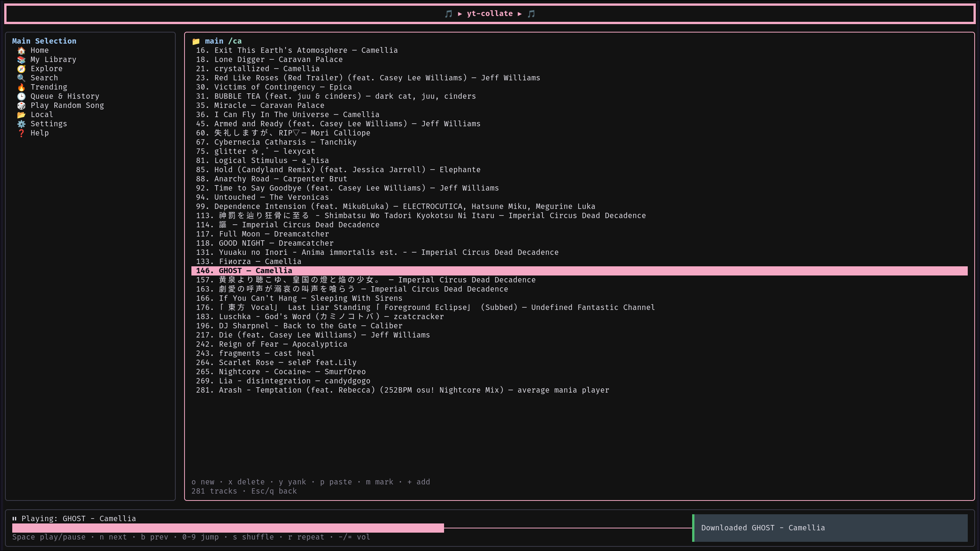
Task: Click the Search magnifying glass icon
Action: pyautogui.click(x=21, y=78)
